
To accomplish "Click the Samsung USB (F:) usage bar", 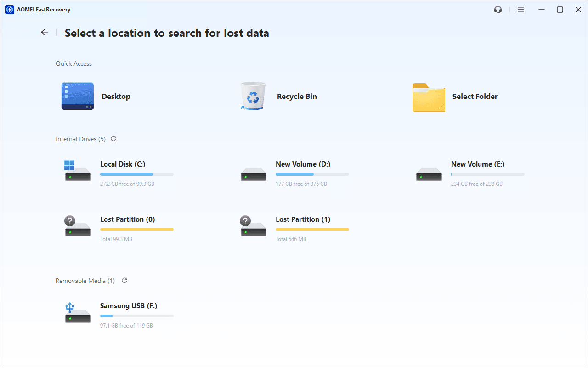I will click(136, 316).
